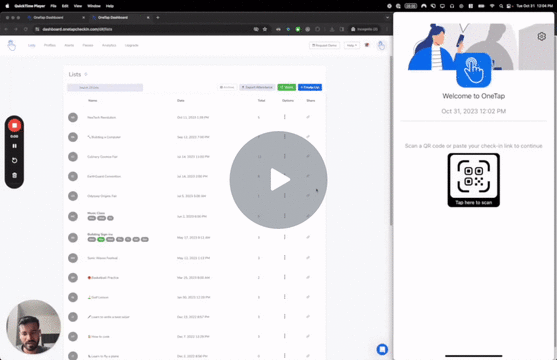Click the OneTap hand logo in the header
Screen dimensions: 557x360
tap(11, 45)
